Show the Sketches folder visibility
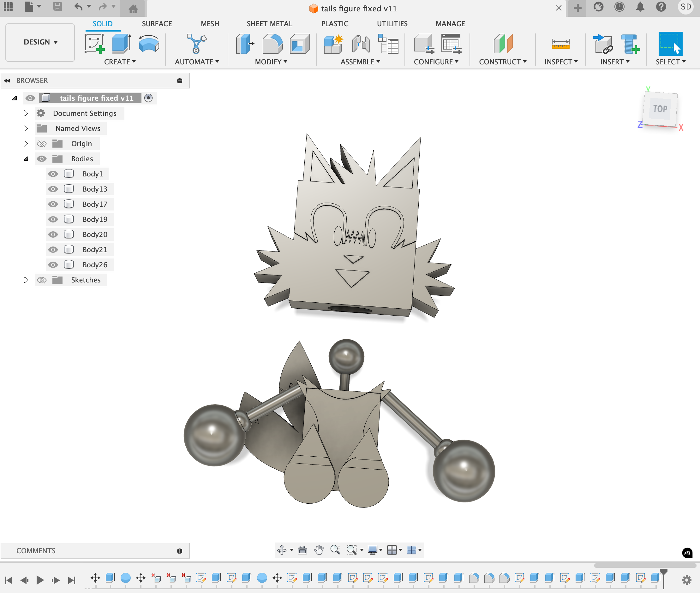 42,280
